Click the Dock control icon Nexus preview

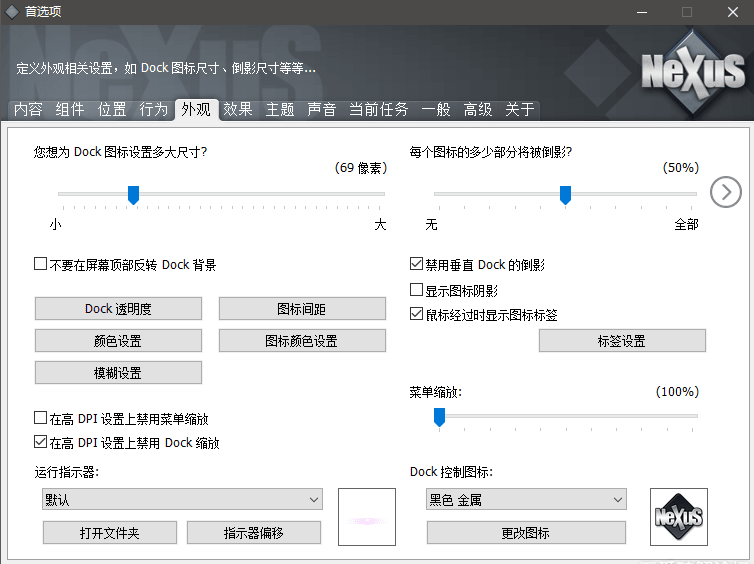(x=678, y=516)
